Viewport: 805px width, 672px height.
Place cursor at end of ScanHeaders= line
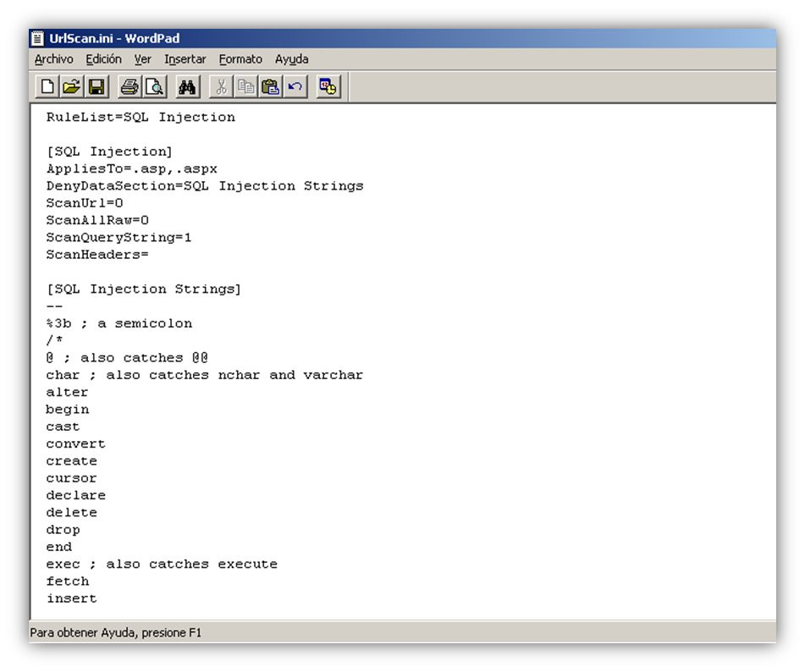click(x=149, y=255)
